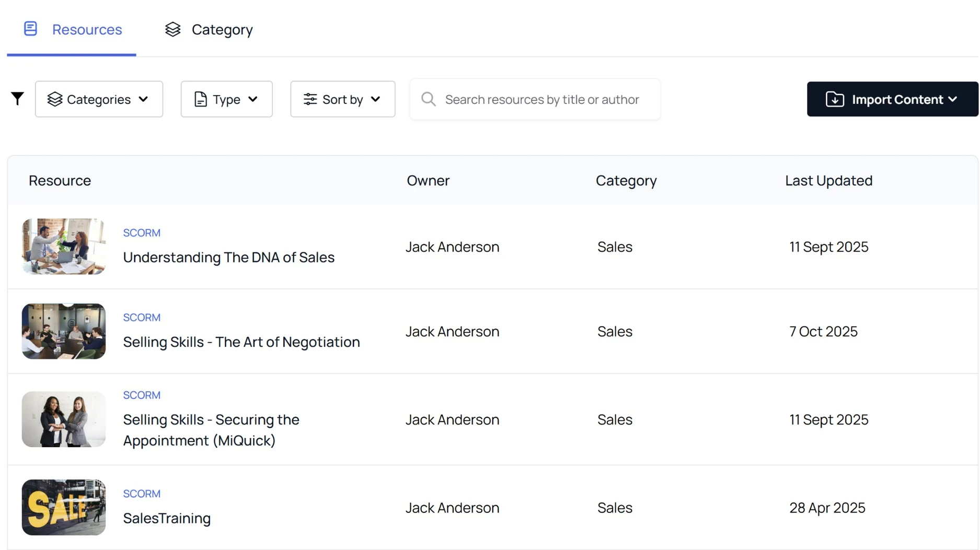
Task: Switch to the Resources tab
Action: (x=87, y=29)
